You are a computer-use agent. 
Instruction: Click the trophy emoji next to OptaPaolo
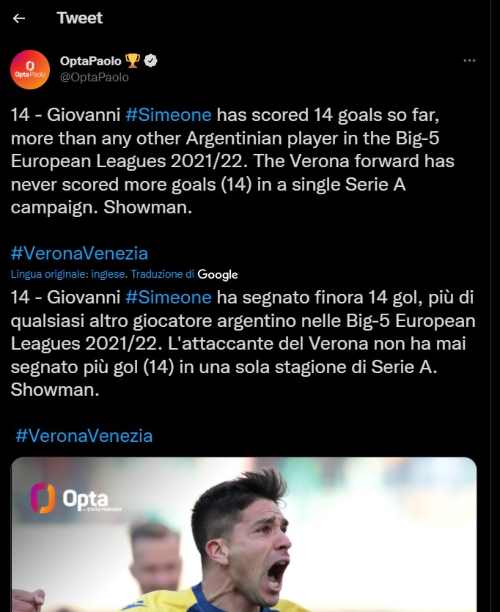[132, 60]
